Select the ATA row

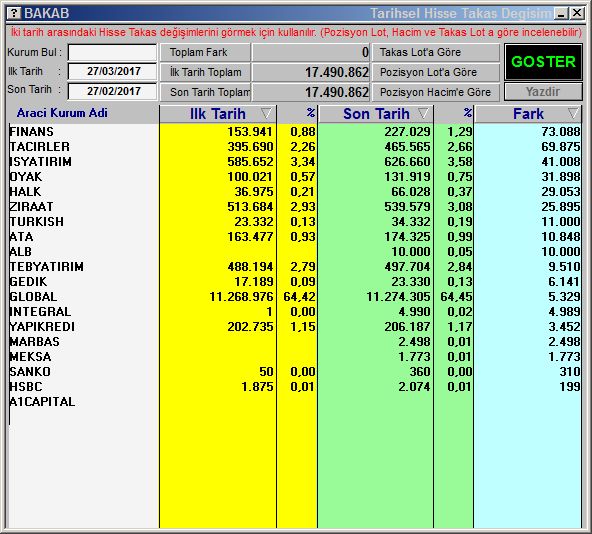[295, 236]
